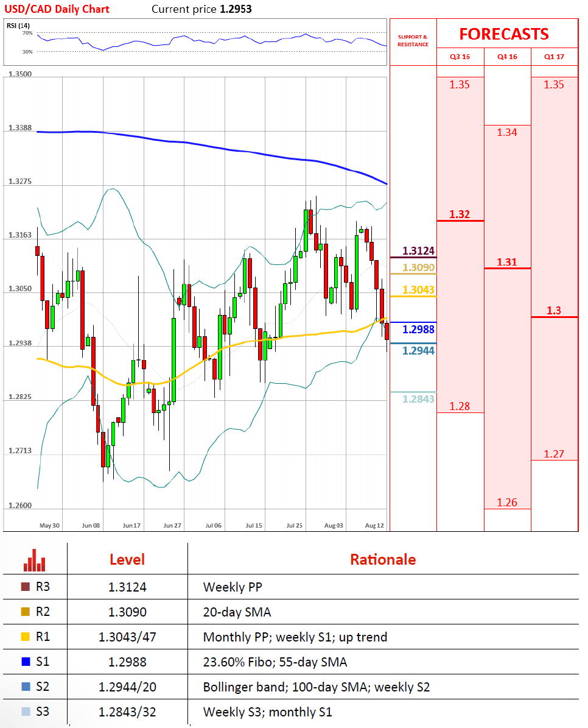Select the 'Q3 16' forecast column header
Image resolution: width=588 pixels, height=728 pixels.
[x=460, y=57]
